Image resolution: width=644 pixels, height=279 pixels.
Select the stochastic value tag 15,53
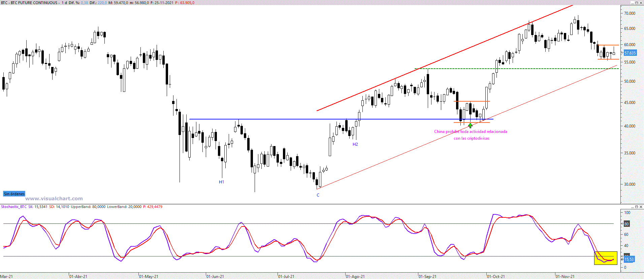point(629,259)
